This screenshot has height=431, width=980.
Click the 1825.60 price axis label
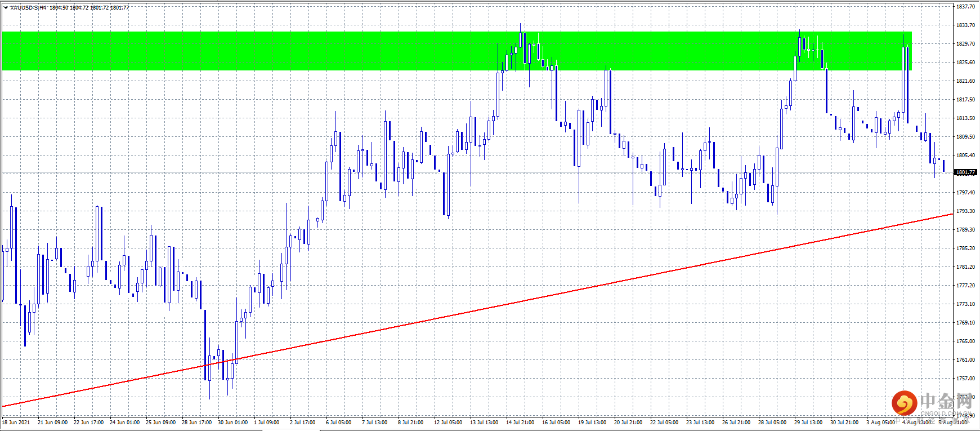click(965, 63)
